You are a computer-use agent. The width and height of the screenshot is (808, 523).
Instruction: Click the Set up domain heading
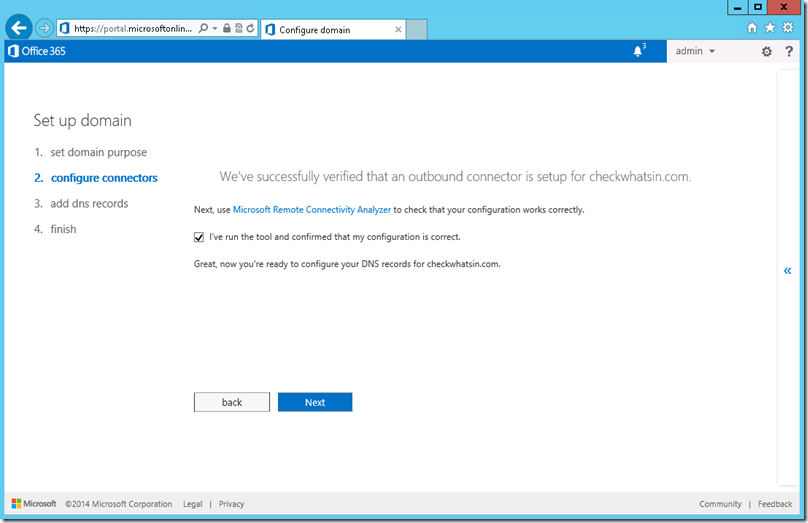pos(82,121)
